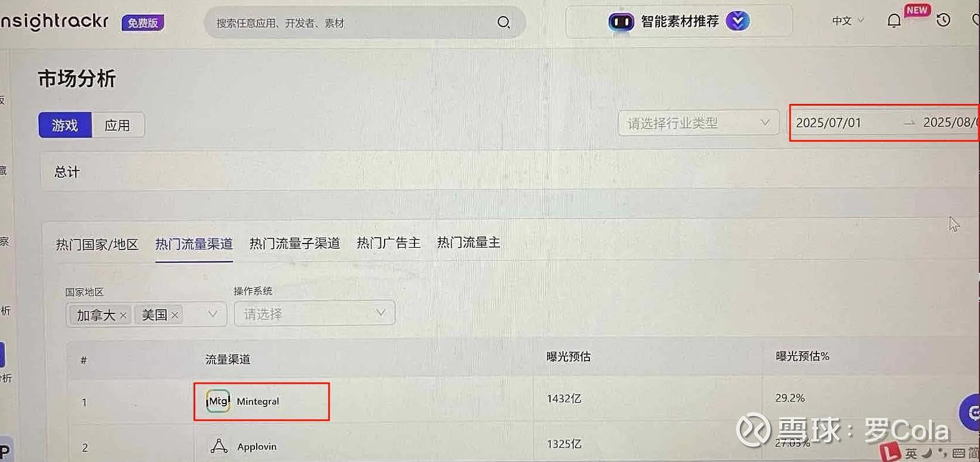Open the 热门广告主 tab

[389, 243]
